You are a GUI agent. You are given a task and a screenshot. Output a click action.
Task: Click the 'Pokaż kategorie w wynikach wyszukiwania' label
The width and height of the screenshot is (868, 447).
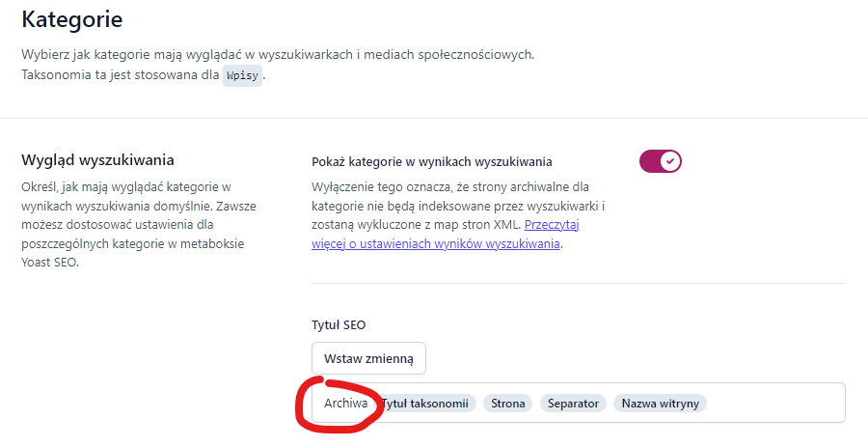(x=432, y=162)
